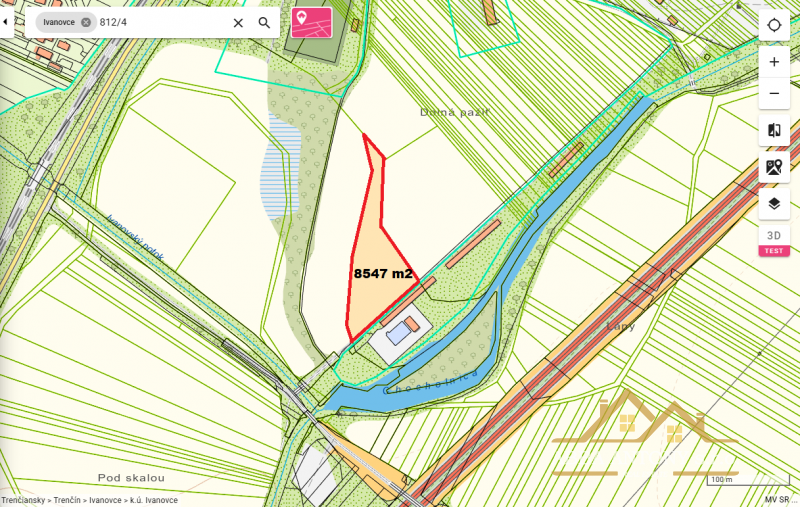800x507 pixels.
Task: Run search with magnifier icon
Action: pos(264,23)
